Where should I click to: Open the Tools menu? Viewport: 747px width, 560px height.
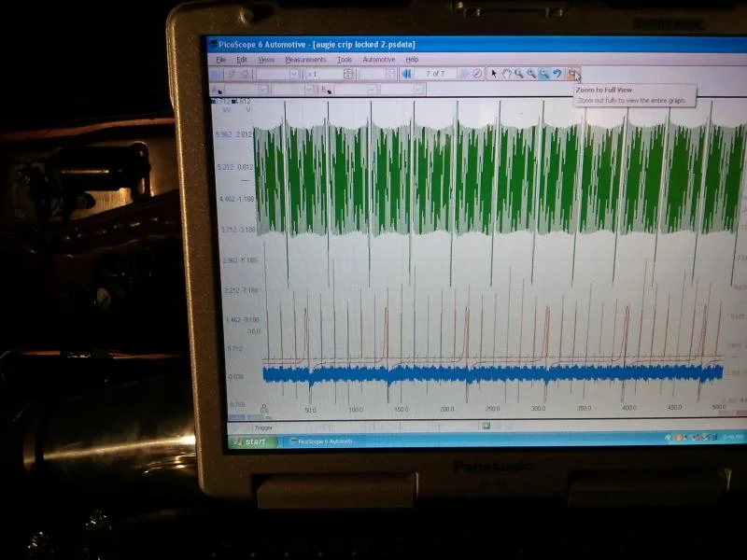[x=345, y=59]
